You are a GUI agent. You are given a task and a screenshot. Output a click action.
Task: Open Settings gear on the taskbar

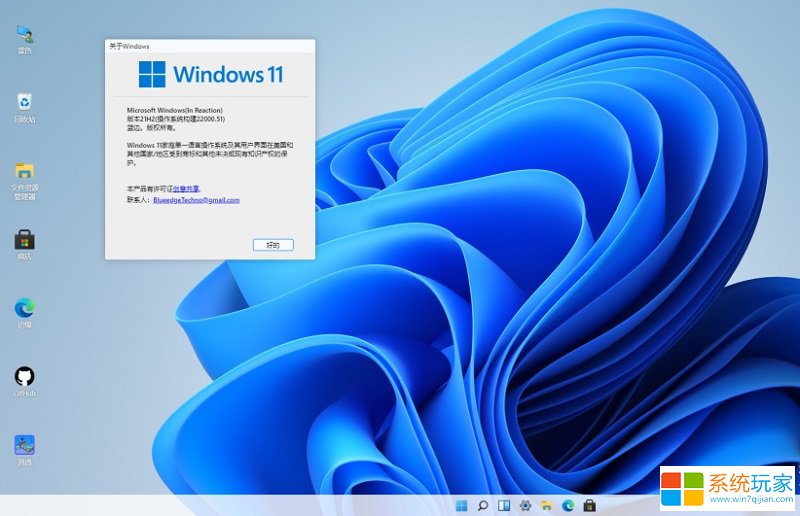pos(525,505)
